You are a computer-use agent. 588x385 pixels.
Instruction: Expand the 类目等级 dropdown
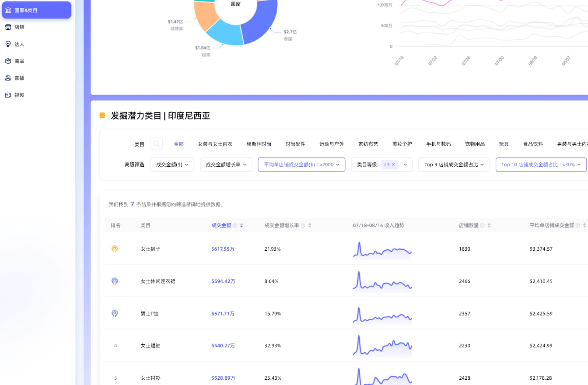[405, 164]
